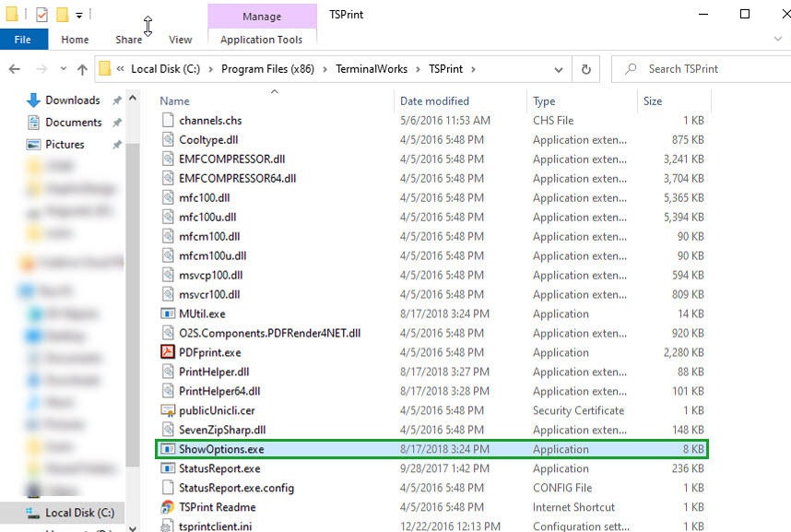Open the Application Tools tab
The width and height of the screenshot is (791, 532).
point(262,40)
